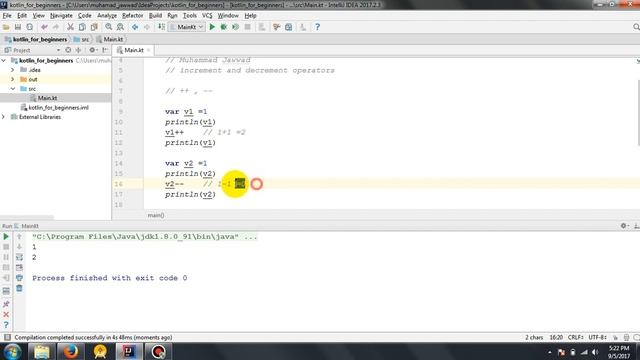The width and height of the screenshot is (640, 360).
Task: Collapse the src folder
Action: tap(13, 89)
